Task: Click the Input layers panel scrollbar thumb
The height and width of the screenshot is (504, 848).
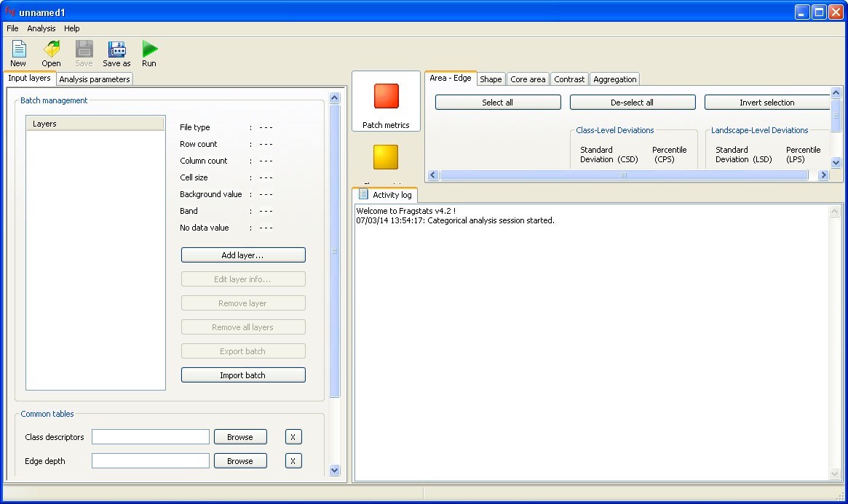Action: 334,251
